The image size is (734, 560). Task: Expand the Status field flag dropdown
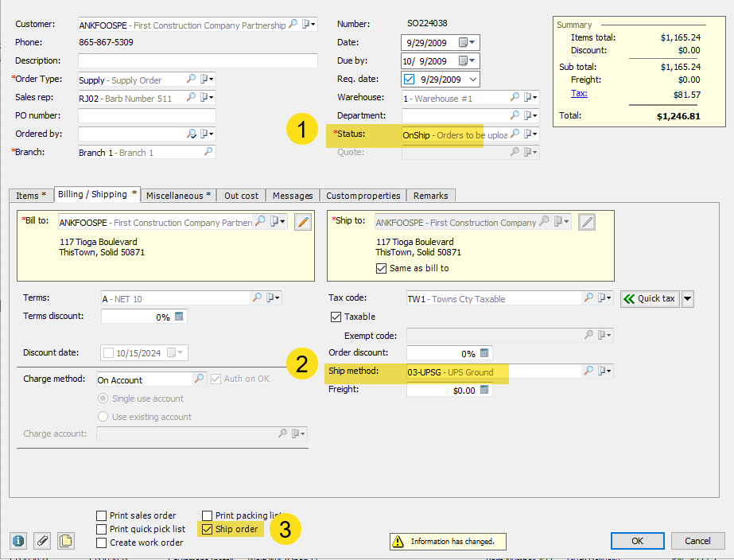click(531, 134)
